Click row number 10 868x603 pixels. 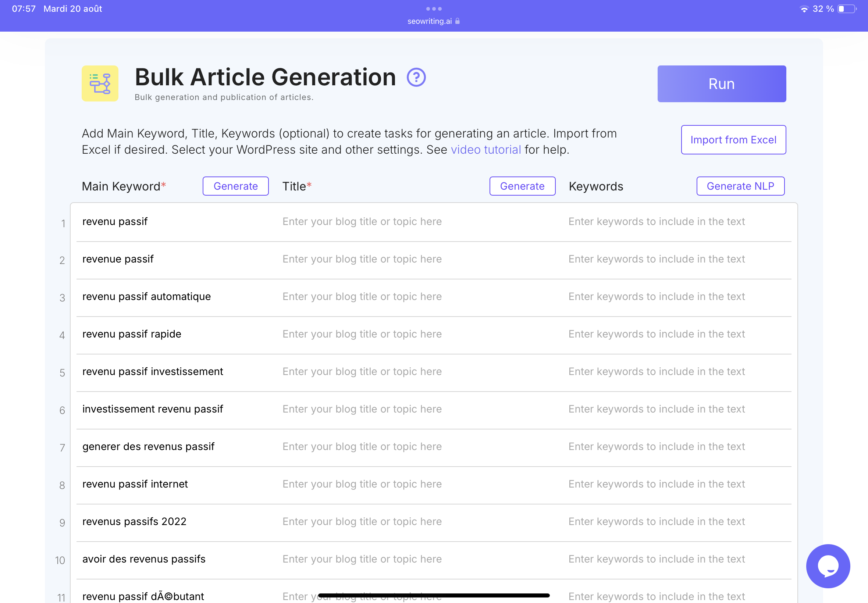60,560
